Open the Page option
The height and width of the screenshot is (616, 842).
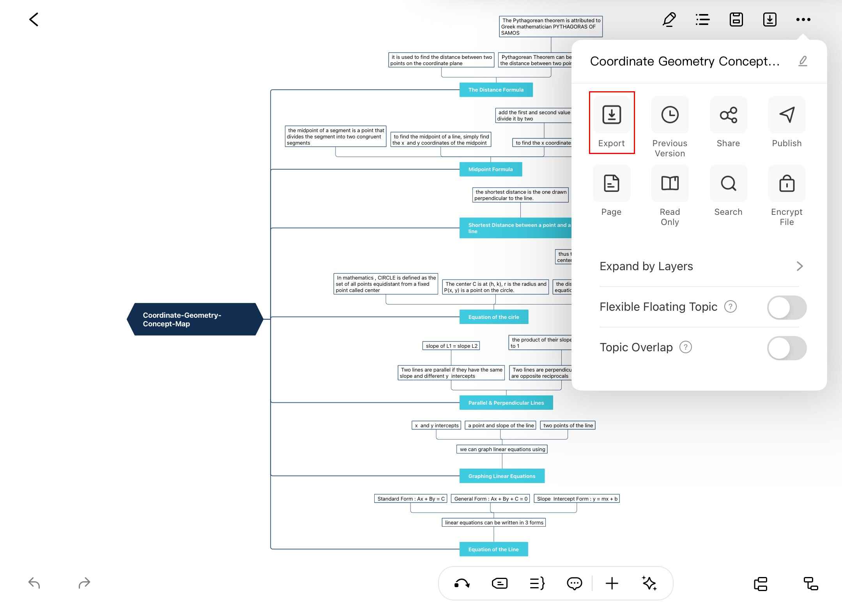point(611,184)
